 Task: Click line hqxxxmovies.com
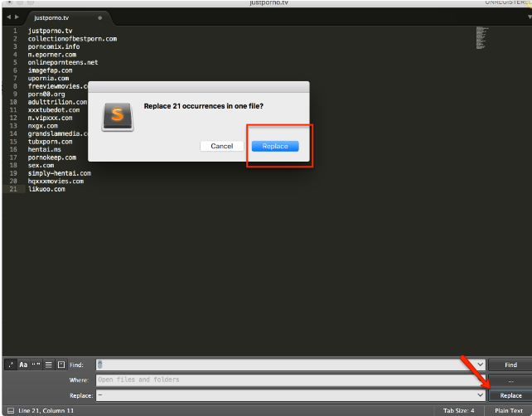point(56,181)
